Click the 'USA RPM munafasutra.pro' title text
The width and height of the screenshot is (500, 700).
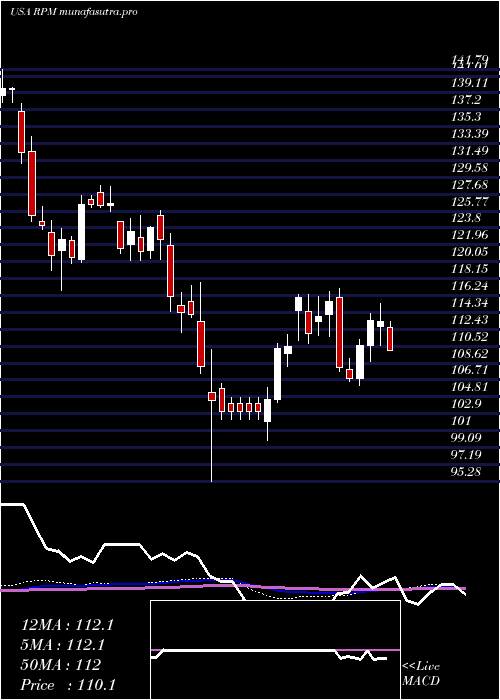click(74, 12)
